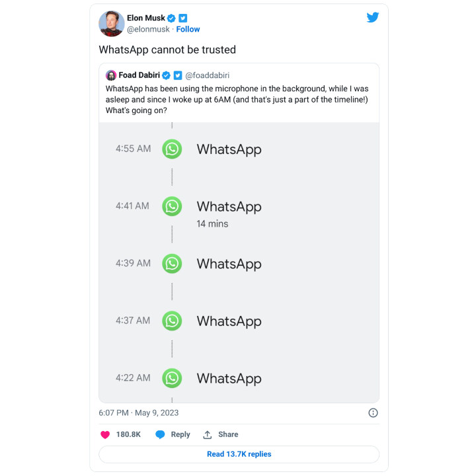Click the Twitter bird logo
This screenshot has width=476, height=476.
click(373, 18)
